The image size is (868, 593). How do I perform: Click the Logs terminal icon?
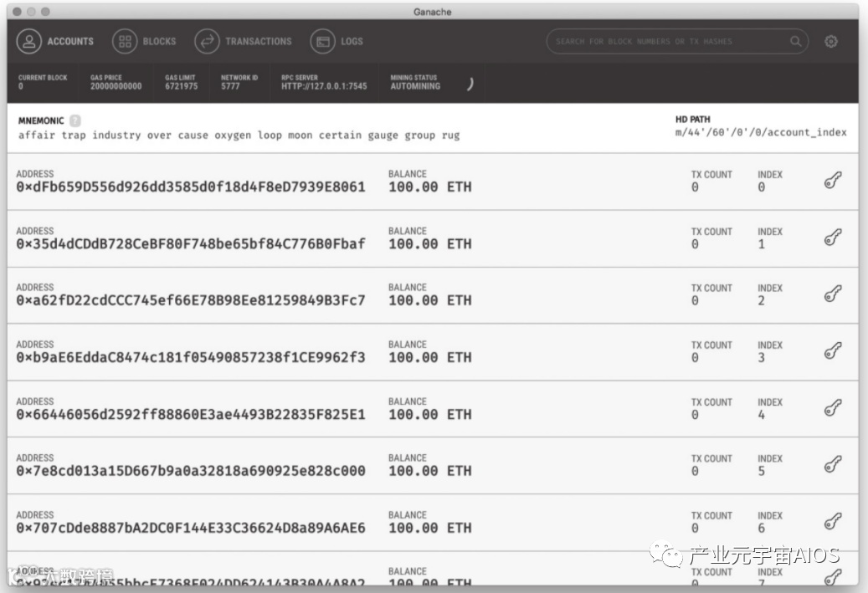tap(323, 42)
